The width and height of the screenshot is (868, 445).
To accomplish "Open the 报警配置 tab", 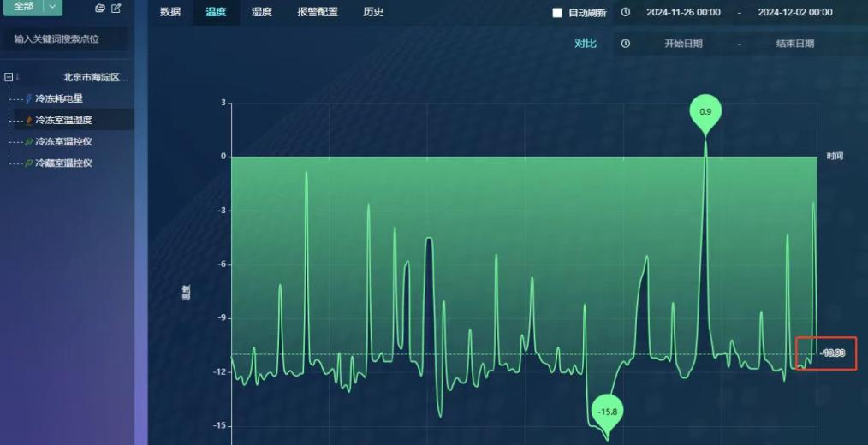I will 317,12.
